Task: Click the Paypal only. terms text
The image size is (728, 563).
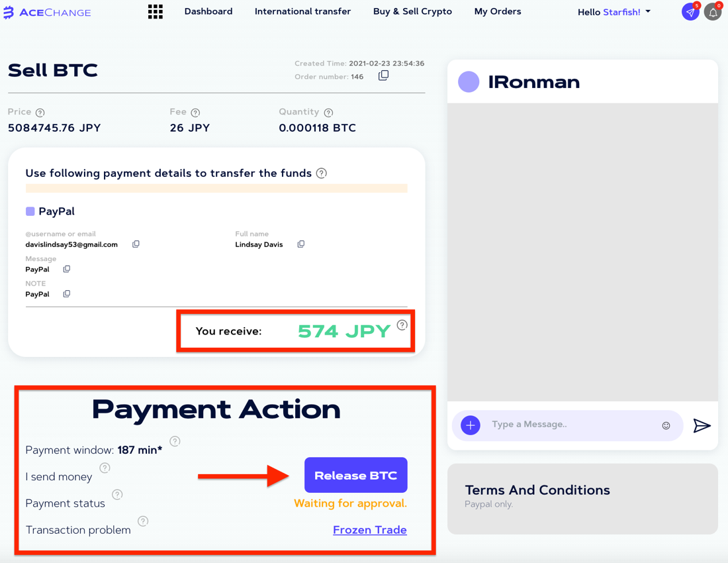Action: 488,505
